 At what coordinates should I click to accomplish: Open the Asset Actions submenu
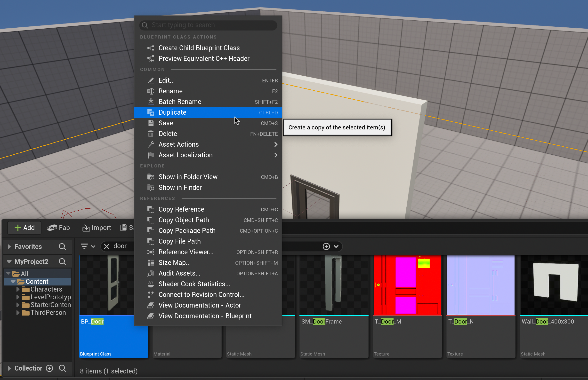point(178,144)
